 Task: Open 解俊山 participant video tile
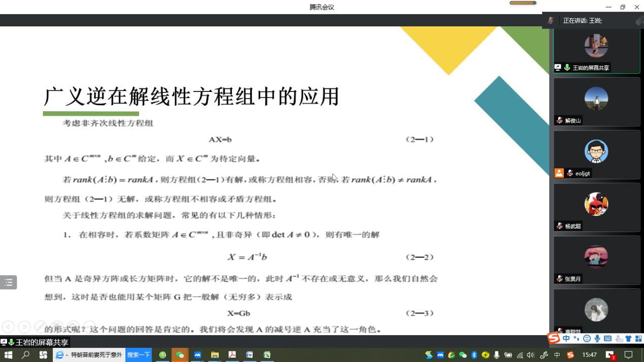pos(596,101)
